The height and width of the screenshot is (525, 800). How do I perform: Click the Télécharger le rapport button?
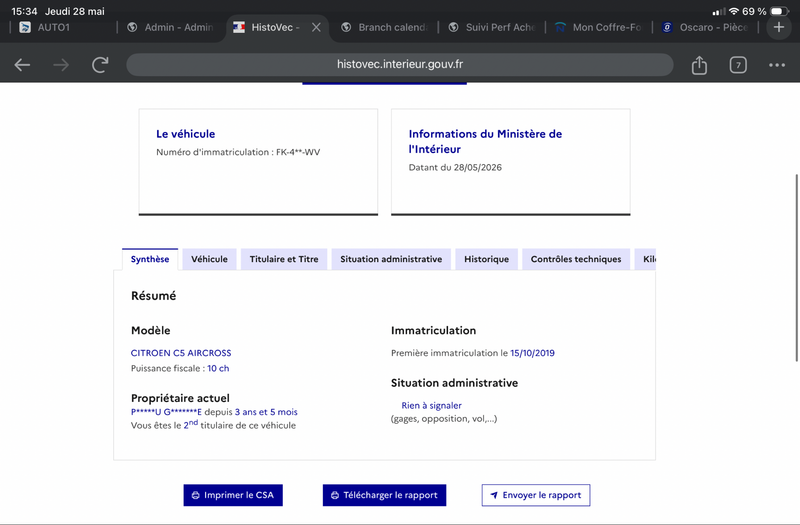[384, 495]
